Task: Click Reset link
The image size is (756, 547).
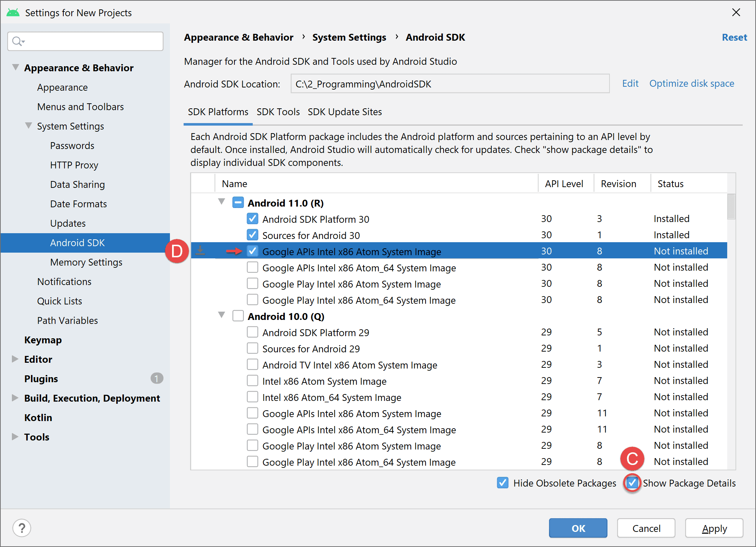Action: click(734, 37)
